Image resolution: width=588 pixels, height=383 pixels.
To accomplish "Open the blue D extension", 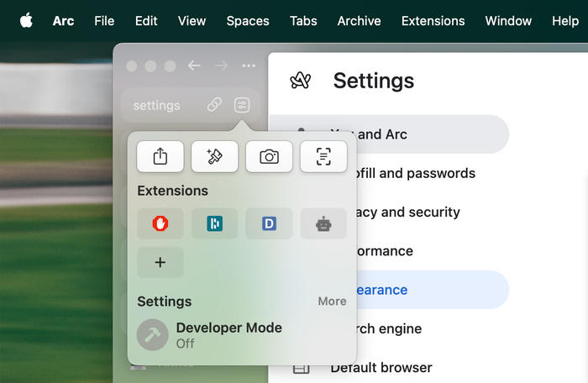I will pyautogui.click(x=270, y=223).
